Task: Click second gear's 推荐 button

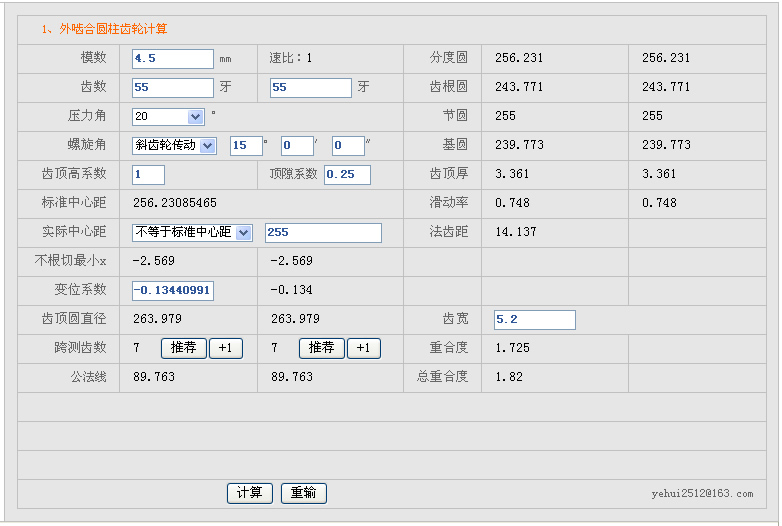Action: (x=322, y=348)
